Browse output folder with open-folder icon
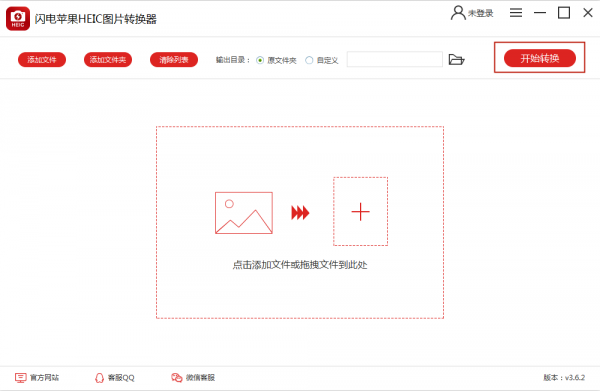 coord(457,60)
